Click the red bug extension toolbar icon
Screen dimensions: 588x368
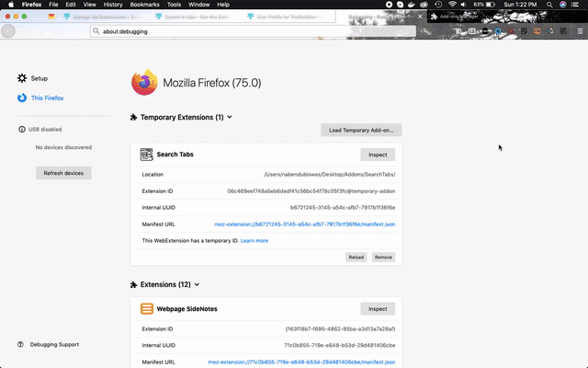point(511,31)
